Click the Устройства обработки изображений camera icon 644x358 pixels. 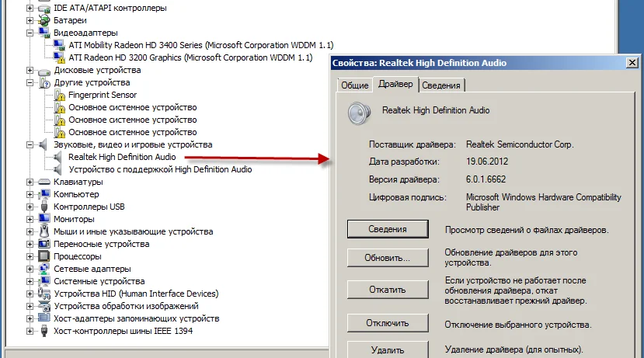44,306
